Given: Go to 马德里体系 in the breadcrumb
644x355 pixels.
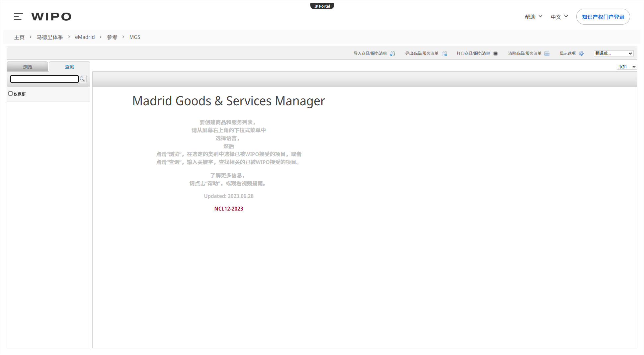Looking at the screenshot, I should point(49,37).
